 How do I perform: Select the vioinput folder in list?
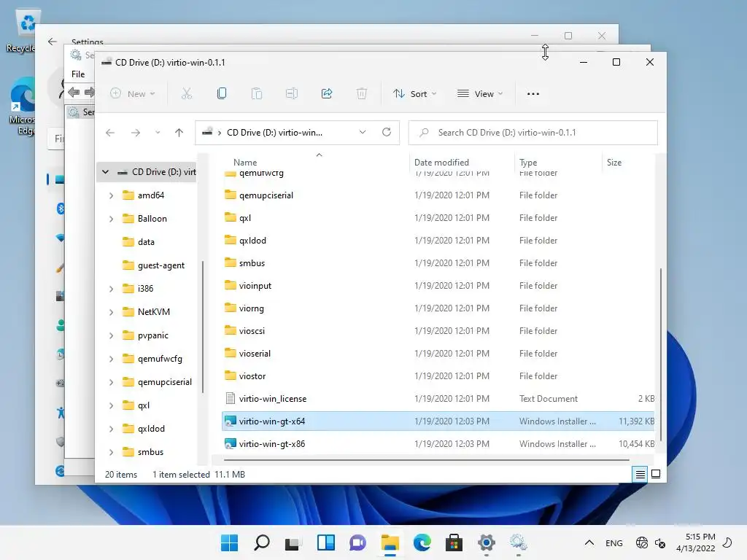(438, 286)
